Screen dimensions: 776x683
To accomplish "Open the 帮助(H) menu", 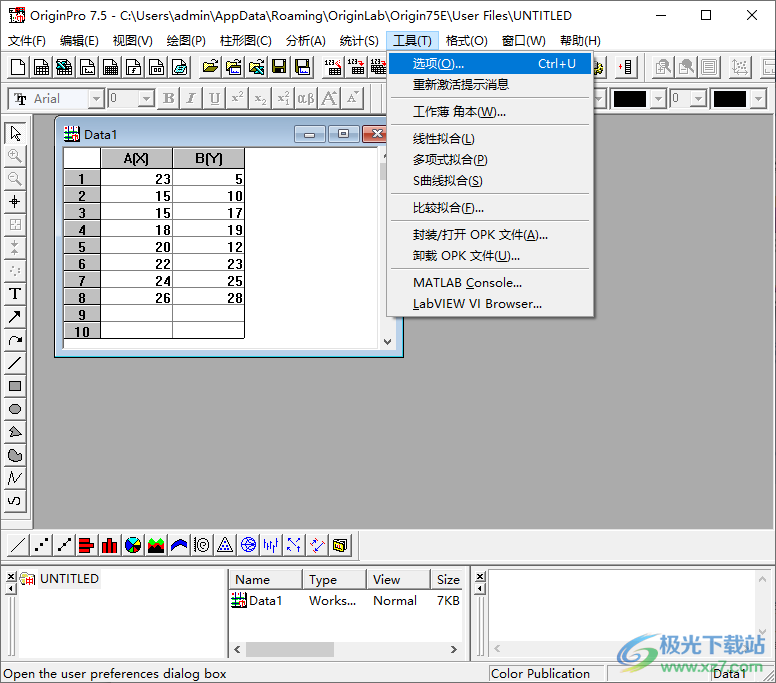I will (x=580, y=41).
